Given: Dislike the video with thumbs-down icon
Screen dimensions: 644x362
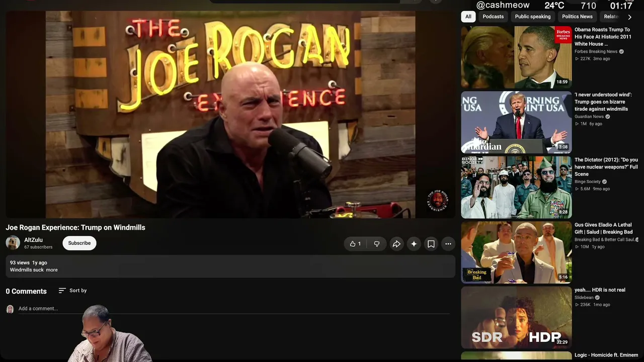Looking at the screenshot, I should tap(377, 244).
